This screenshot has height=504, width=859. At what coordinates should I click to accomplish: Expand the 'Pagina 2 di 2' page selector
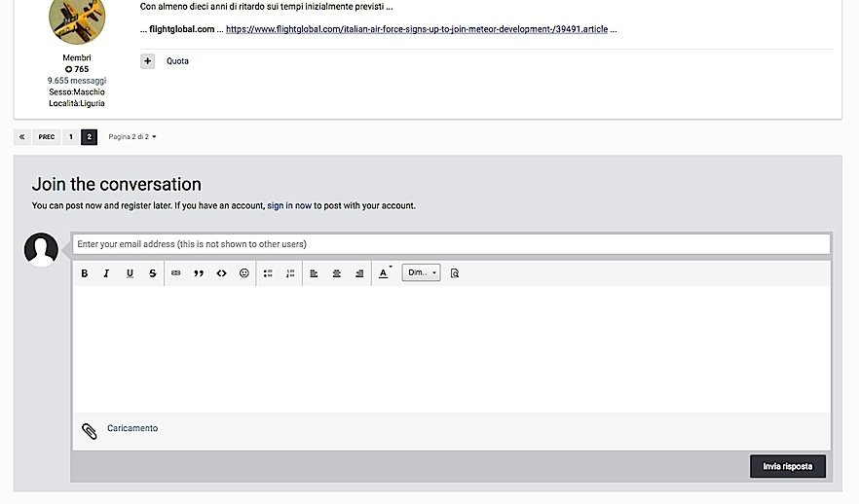click(x=131, y=137)
